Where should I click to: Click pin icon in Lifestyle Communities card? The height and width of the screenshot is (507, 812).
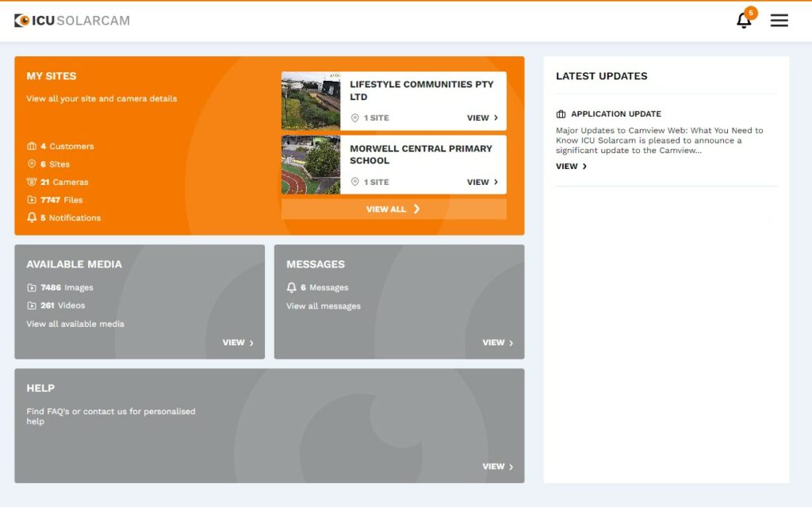click(354, 117)
